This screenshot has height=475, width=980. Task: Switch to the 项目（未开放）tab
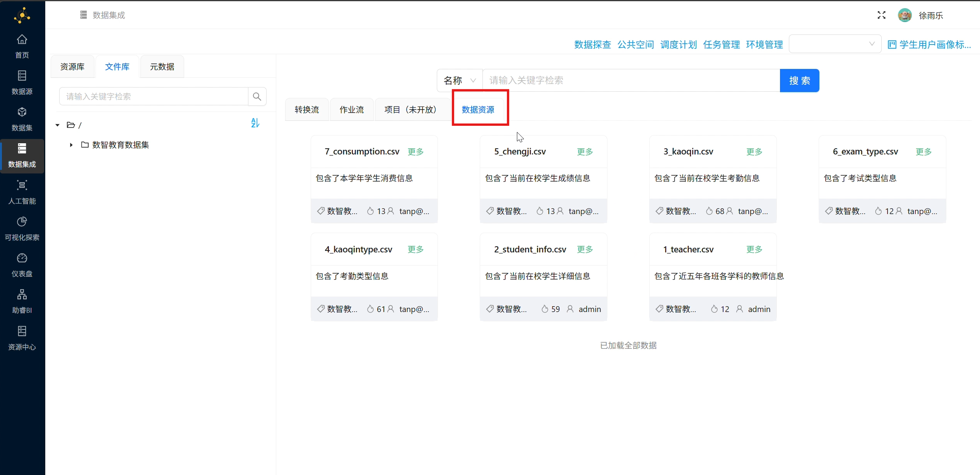click(412, 110)
